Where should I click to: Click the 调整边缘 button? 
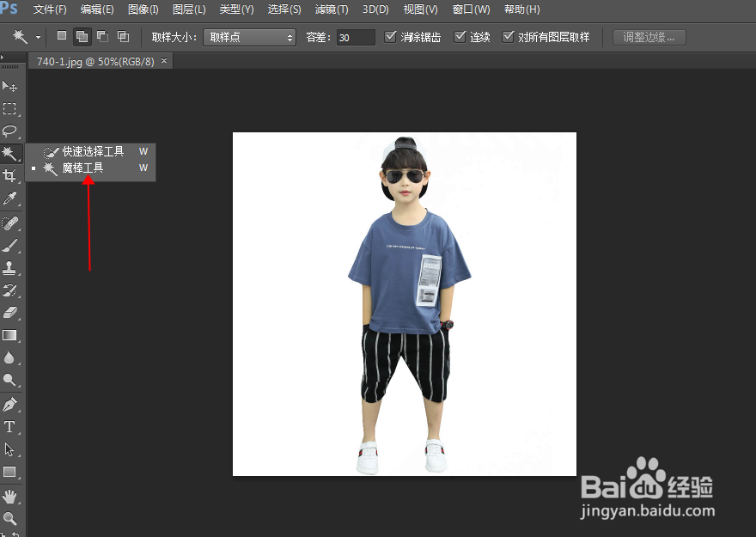point(649,37)
